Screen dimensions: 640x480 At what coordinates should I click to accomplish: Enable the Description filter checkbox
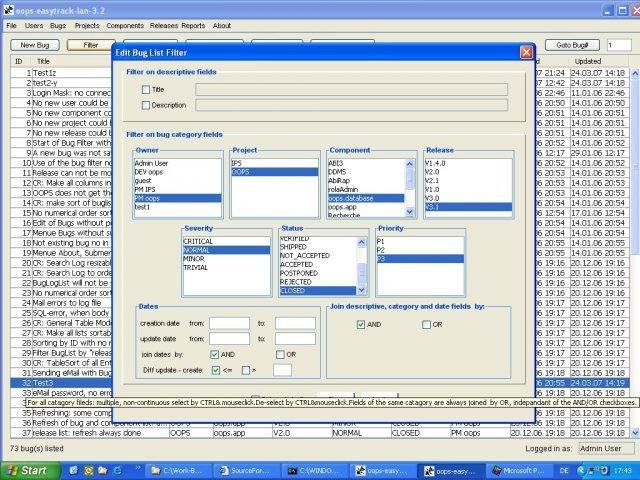146,105
